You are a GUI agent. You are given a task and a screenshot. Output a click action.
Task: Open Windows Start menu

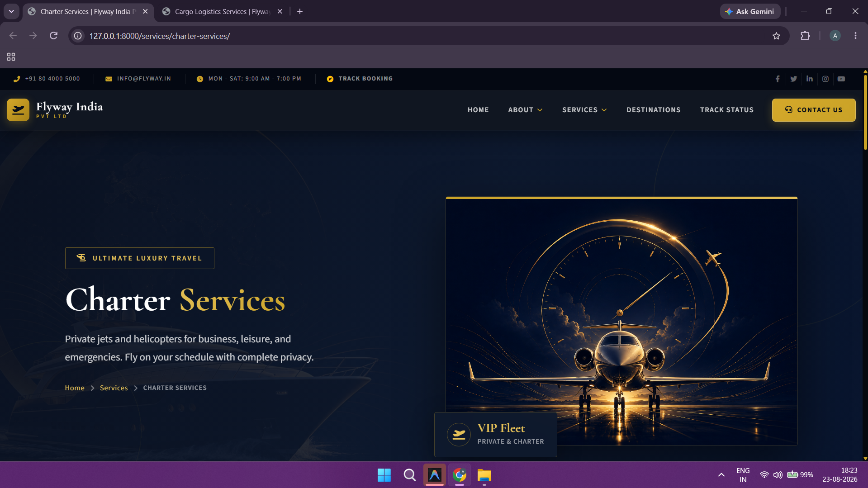(384, 475)
